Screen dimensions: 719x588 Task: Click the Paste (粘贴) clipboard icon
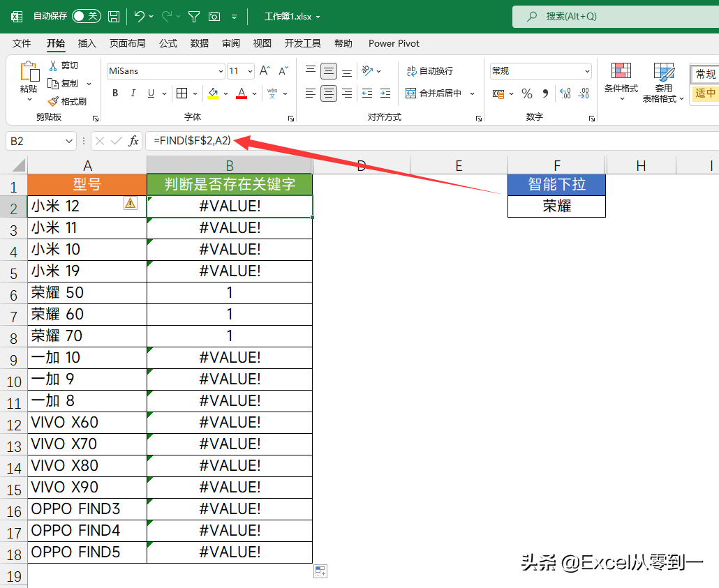coord(29,72)
